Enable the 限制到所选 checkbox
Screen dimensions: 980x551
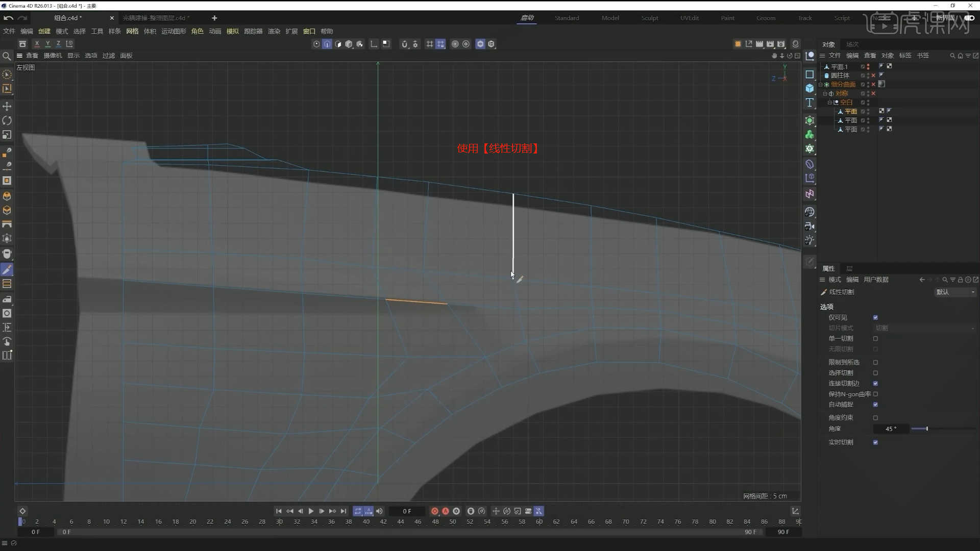click(875, 362)
